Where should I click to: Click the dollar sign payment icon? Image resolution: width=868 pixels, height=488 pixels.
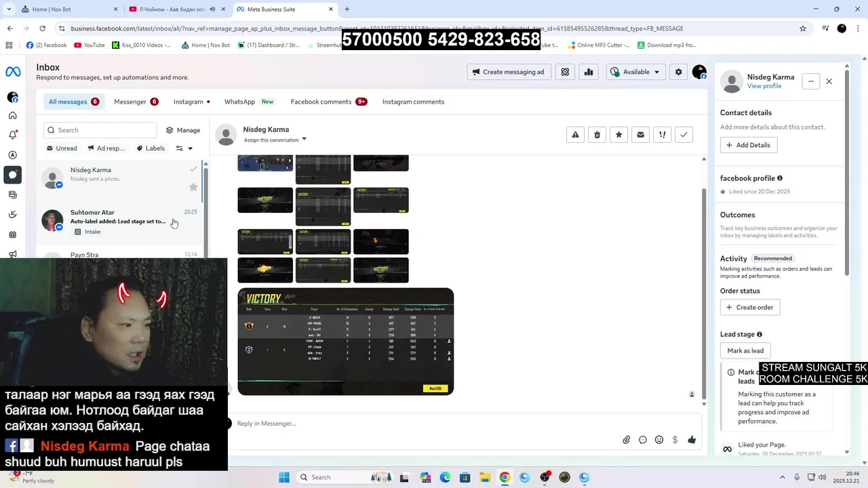pyautogui.click(x=675, y=440)
